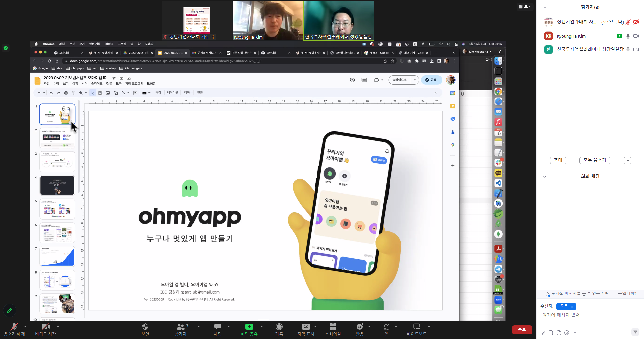Click green screen share (화면 공유) button
Screen dimensions: 644x339
[249, 329]
